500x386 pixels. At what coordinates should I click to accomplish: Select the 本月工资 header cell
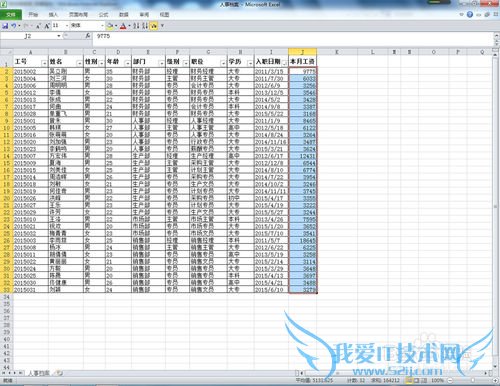pos(302,61)
